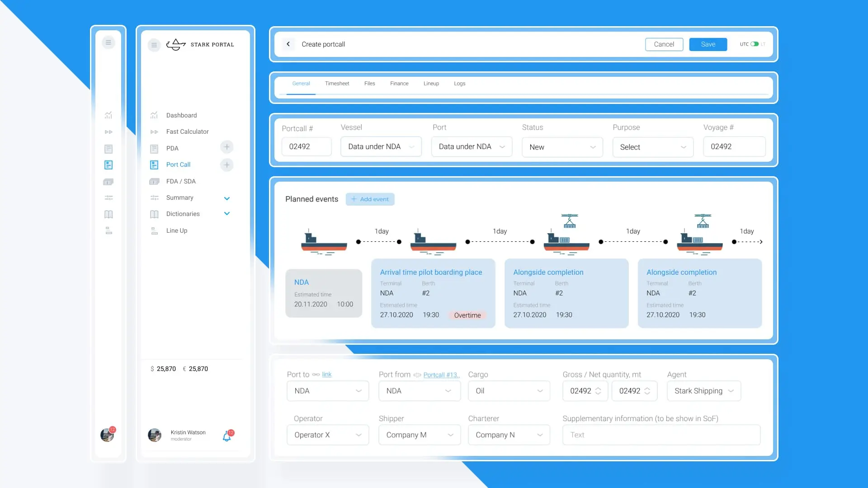This screenshot has height=488, width=868.
Task: Click the Dictionaries book icon in collapsed sidebar
Action: pos(108,214)
